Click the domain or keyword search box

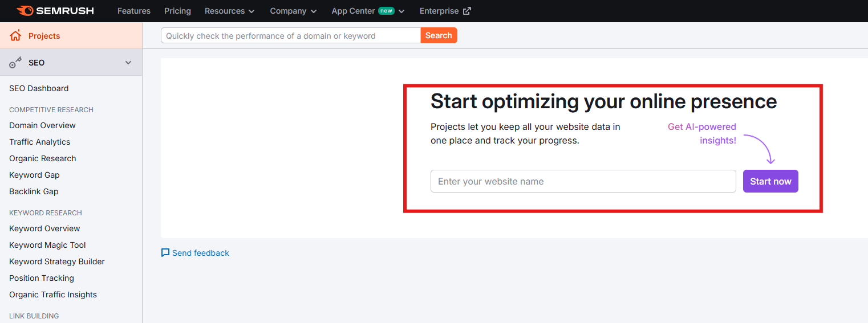(x=291, y=35)
